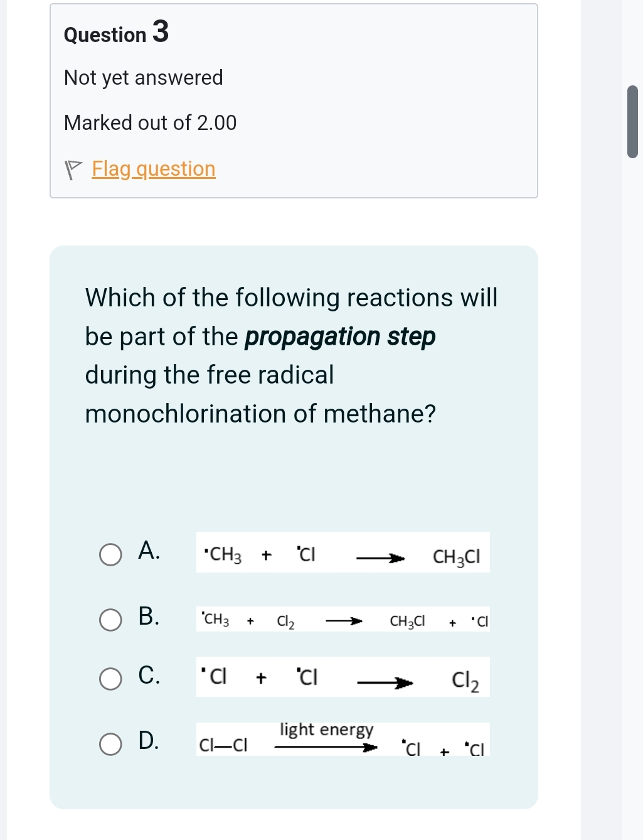Select the reaction image for option C
This screenshot has width=643, height=840.
click(342, 679)
